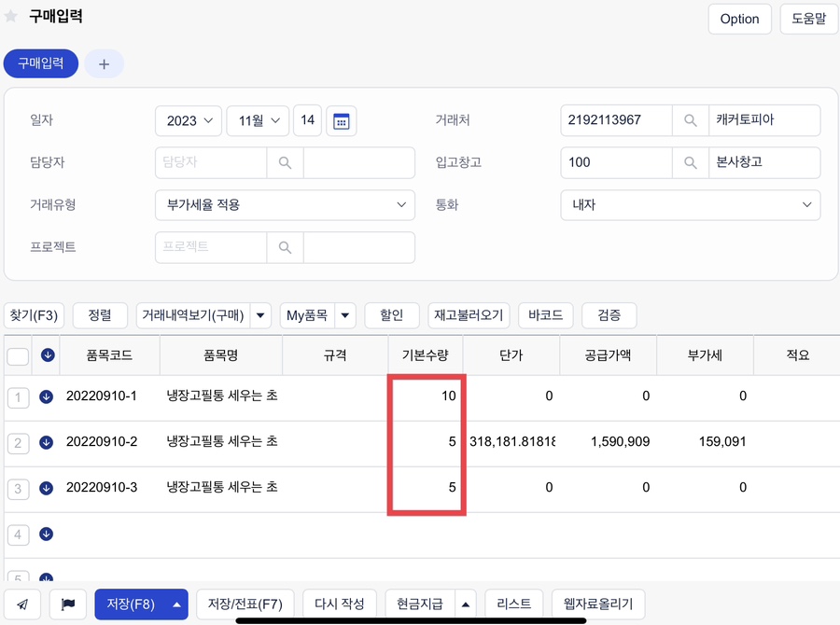Search 입고창고 with the magnifier icon
840x625 pixels.
tap(691, 163)
